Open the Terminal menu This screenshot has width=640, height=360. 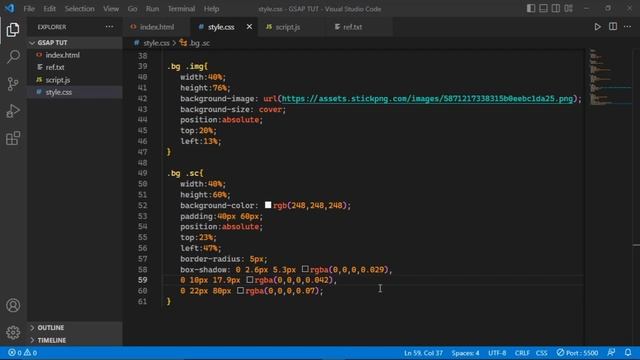pos(181,9)
